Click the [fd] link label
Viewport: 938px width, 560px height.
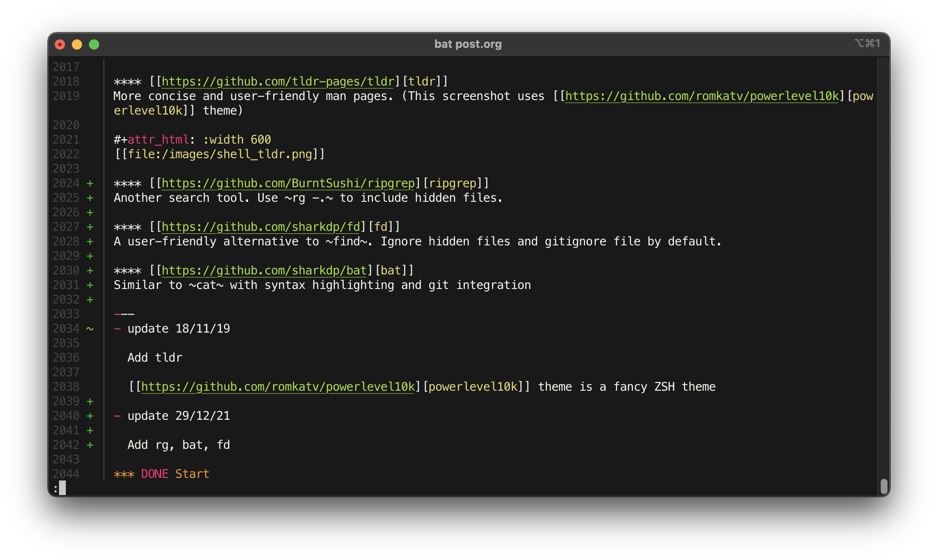(381, 227)
